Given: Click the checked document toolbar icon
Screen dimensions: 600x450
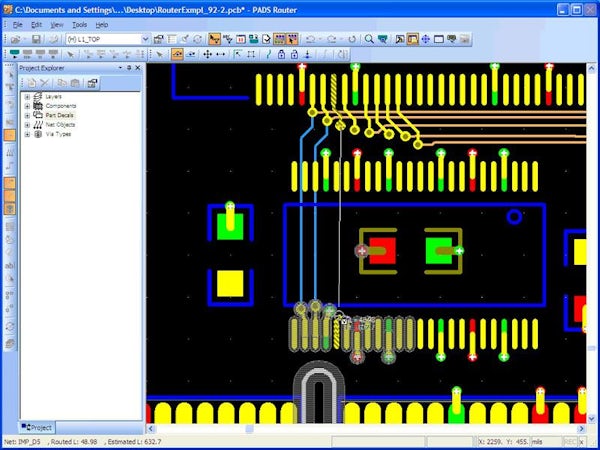Looking at the screenshot, I should coord(266,39).
